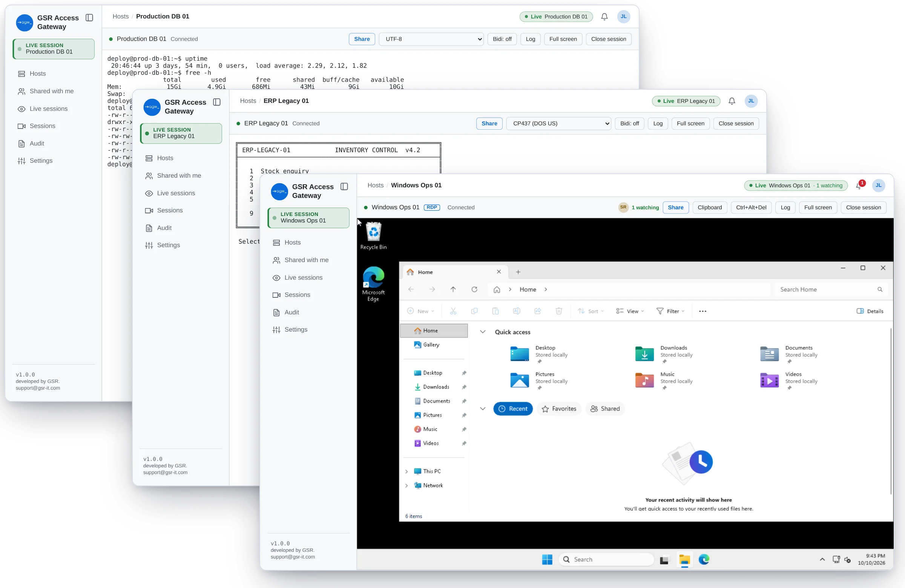
Task: Open CP437 (DOS US) encoding dropdown
Action: (x=558, y=124)
